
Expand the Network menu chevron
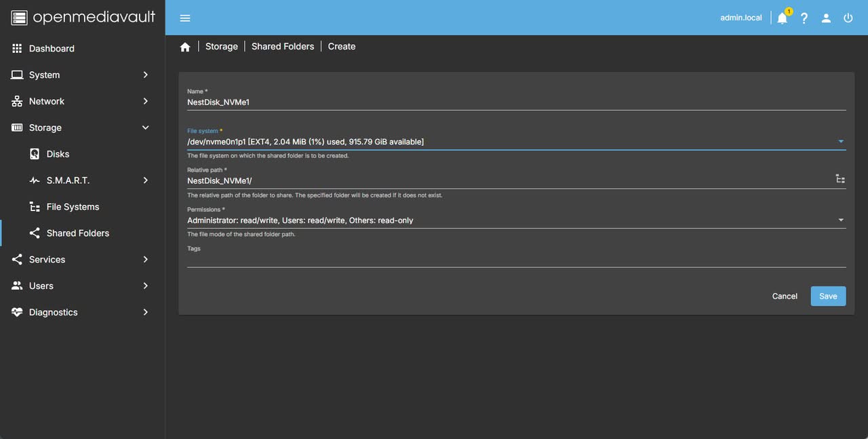(145, 101)
